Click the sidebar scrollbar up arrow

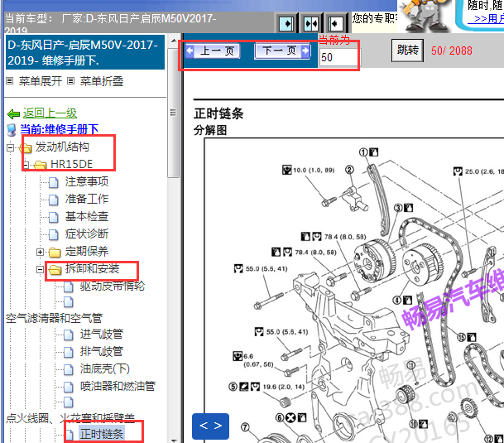pyautogui.click(x=174, y=41)
